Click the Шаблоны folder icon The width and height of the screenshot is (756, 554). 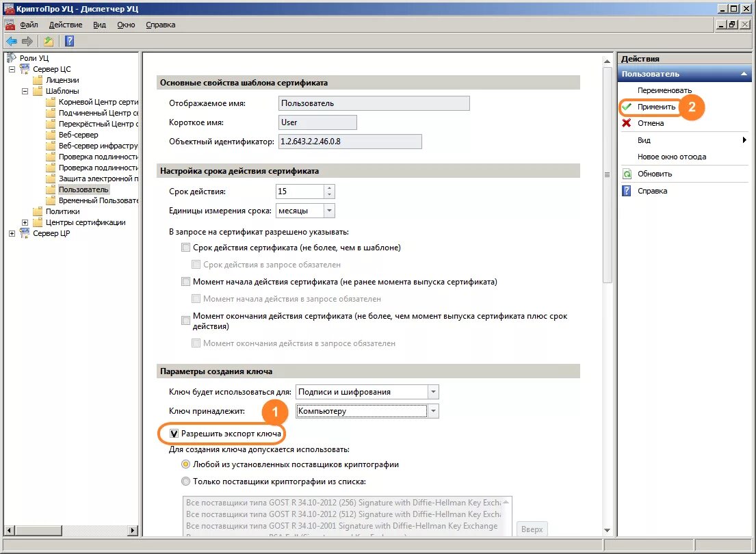38,91
